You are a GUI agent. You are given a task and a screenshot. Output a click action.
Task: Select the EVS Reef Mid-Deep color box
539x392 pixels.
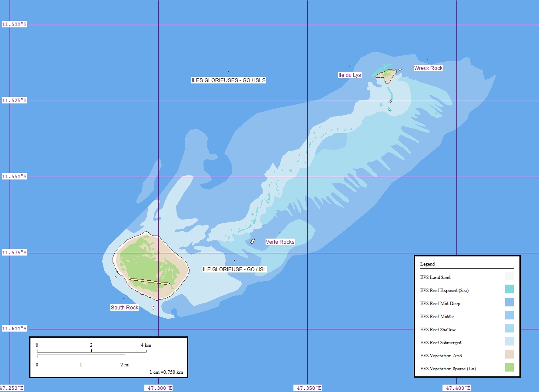tap(509, 302)
